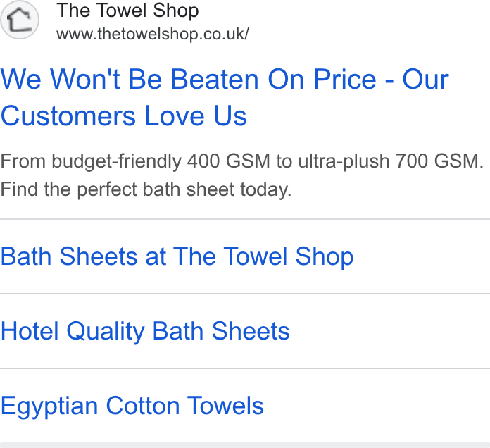Click the divider line above Bath Sheets sitelink
Screen dimensions: 490x448
(245, 219)
